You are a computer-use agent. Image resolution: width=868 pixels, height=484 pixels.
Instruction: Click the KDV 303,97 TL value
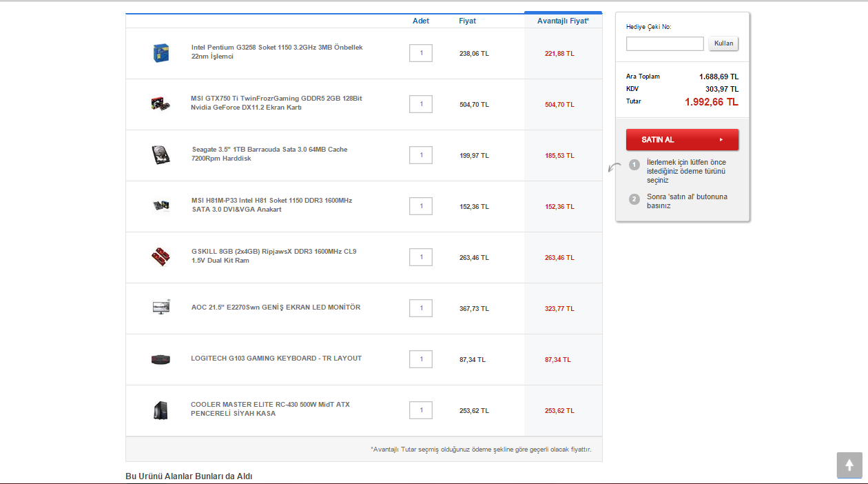(x=722, y=89)
